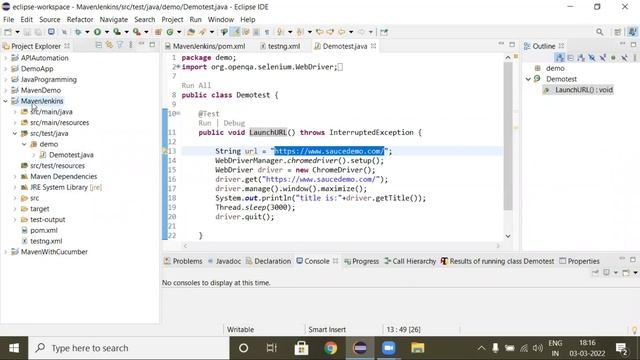640x360 pixels.
Task: Select Demotest.java in Project Explorer
Action: point(71,155)
